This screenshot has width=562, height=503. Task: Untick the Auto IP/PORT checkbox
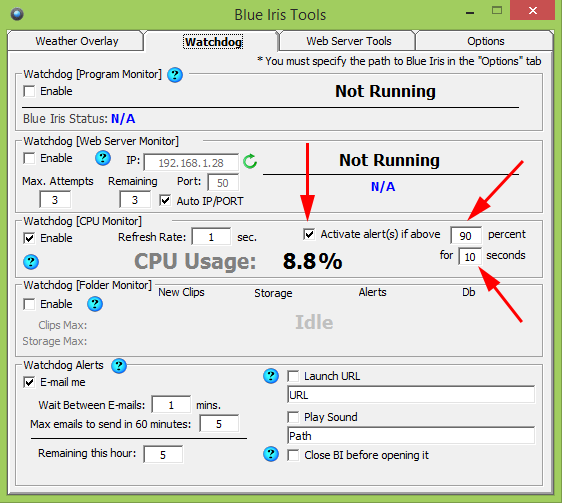coord(165,200)
